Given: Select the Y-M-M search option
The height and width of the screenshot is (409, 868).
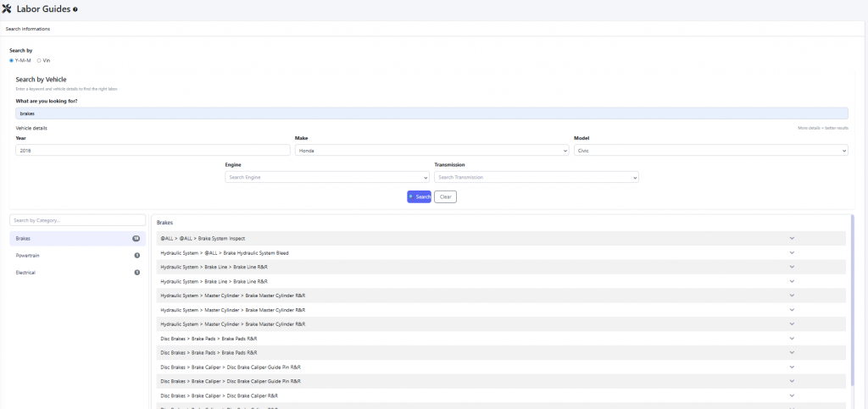Looking at the screenshot, I should (x=12, y=60).
